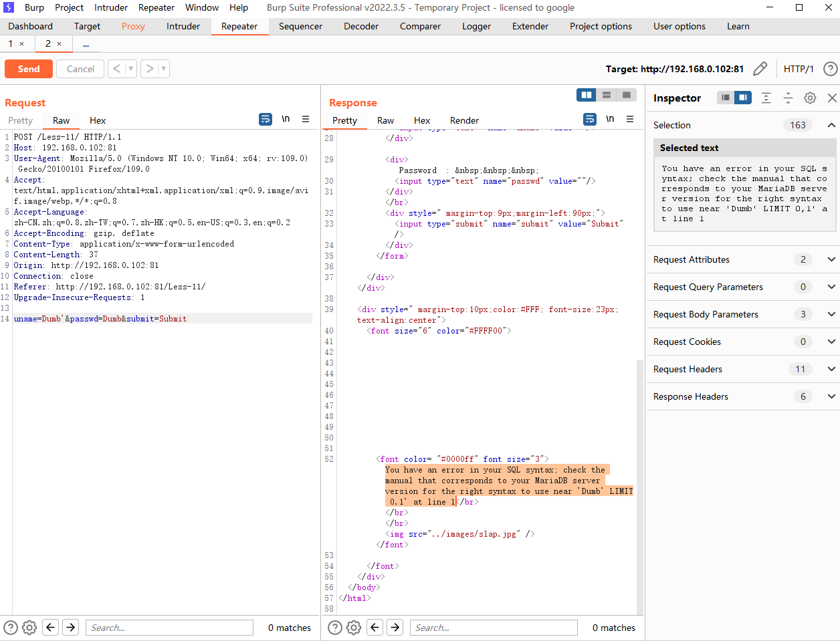Dock Inspector to the right layout icon
840x641 pixels.
click(743, 98)
